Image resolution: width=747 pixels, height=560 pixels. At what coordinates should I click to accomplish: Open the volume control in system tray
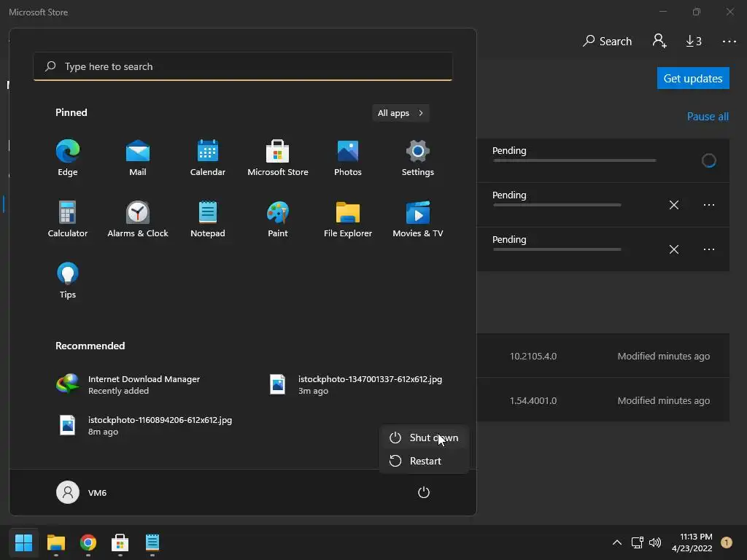click(655, 542)
